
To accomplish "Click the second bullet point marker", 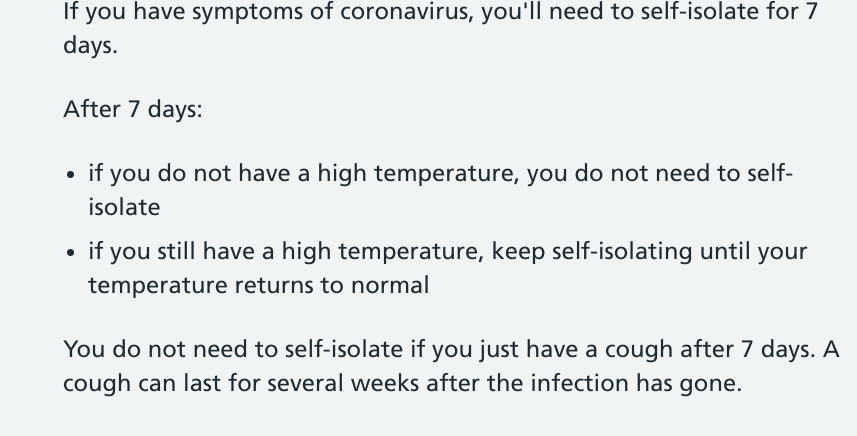I will [70, 253].
